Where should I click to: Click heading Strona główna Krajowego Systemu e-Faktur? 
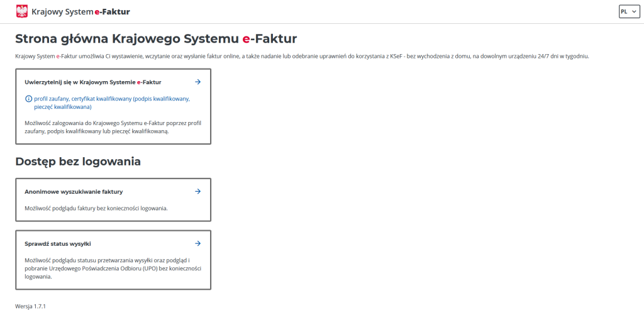[x=156, y=38]
